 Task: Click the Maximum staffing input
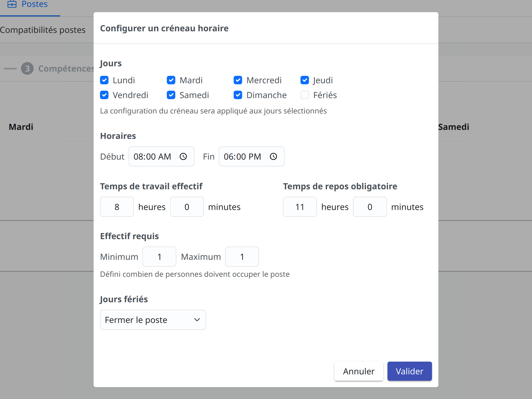pos(242,256)
